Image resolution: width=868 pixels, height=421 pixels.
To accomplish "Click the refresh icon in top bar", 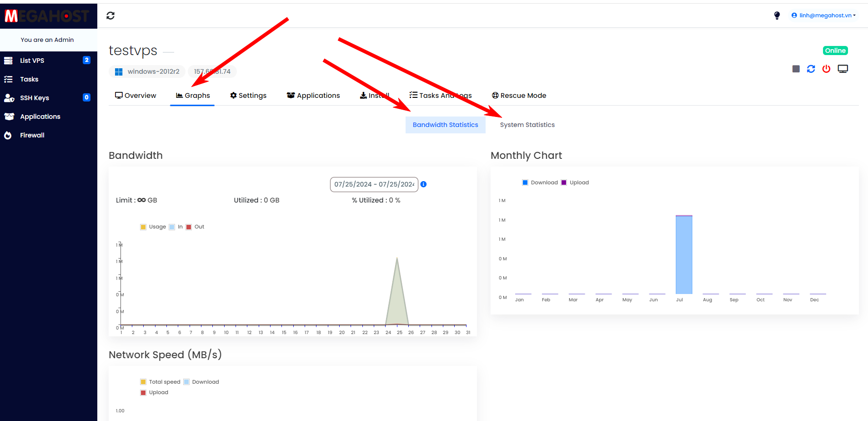I will pos(110,16).
